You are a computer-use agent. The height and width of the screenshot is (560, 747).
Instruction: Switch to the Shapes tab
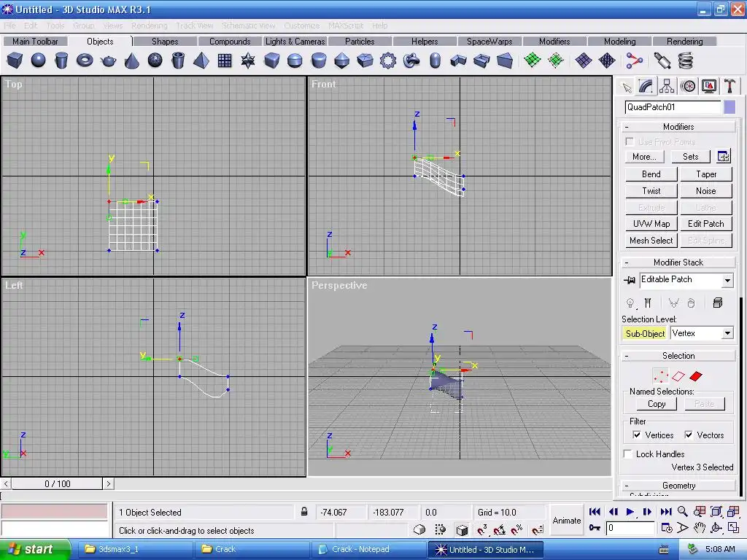click(x=165, y=42)
